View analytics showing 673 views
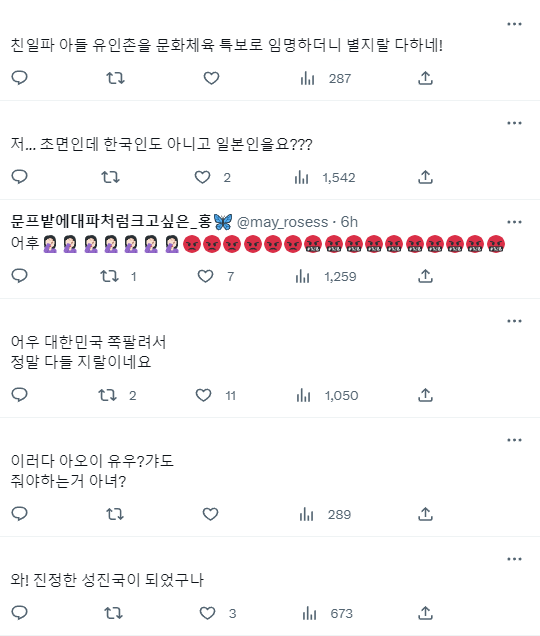Viewport: 540px width, 636px height. tap(327, 613)
